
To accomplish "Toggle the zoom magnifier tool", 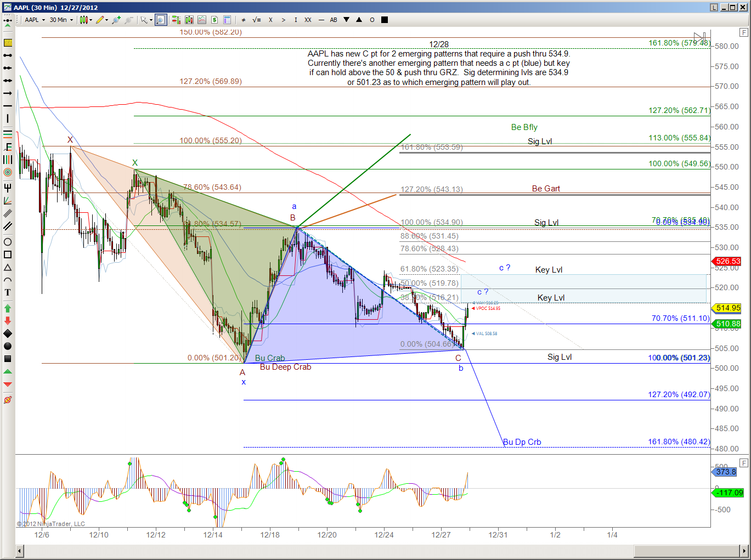I will 160,20.
